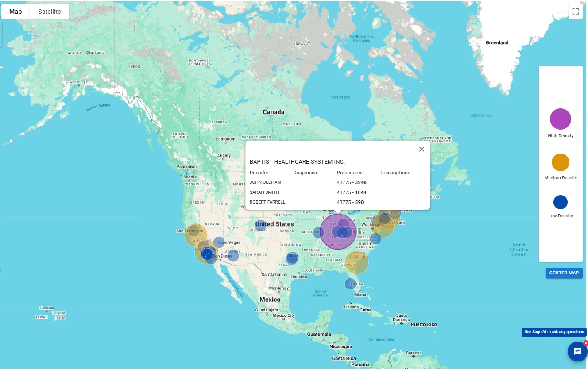Click the Use Sage AI tooltip banner
The height and width of the screenshot is (369, 588).
[554, 332]
